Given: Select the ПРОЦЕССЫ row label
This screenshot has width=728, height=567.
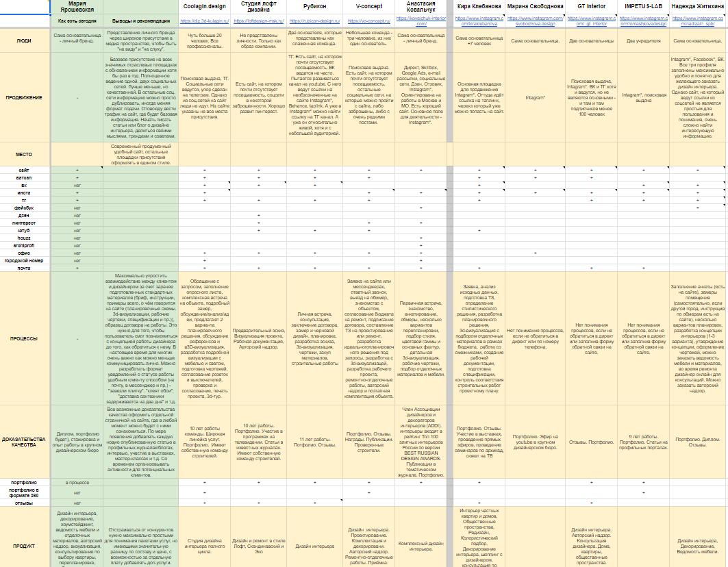Looking at the screenshot, I should tap(24, 338).
